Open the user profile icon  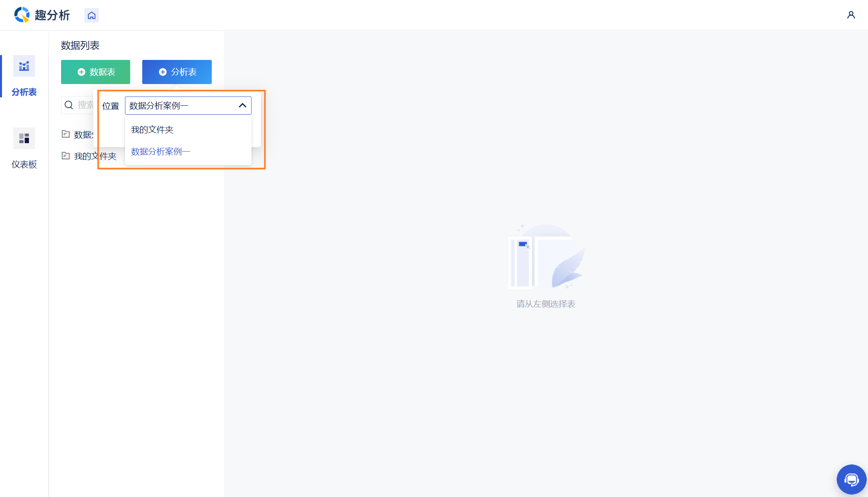click(x=851, y=15)
